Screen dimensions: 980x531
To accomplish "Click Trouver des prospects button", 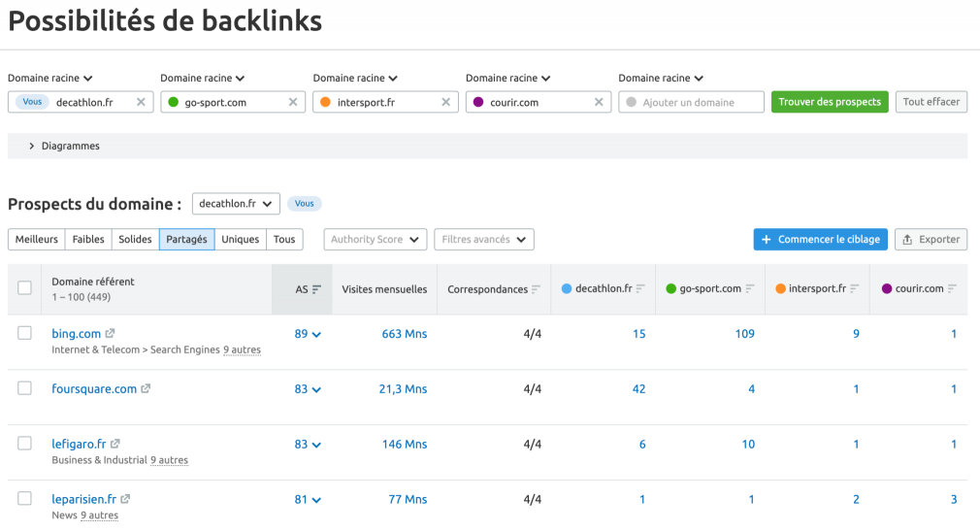I will 830,102.
